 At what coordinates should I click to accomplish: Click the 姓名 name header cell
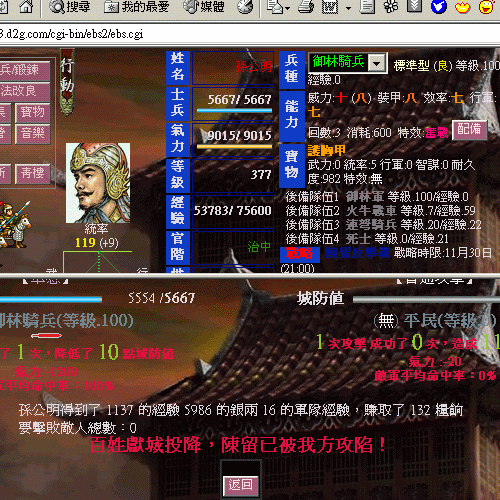click(x=178, y=68)
